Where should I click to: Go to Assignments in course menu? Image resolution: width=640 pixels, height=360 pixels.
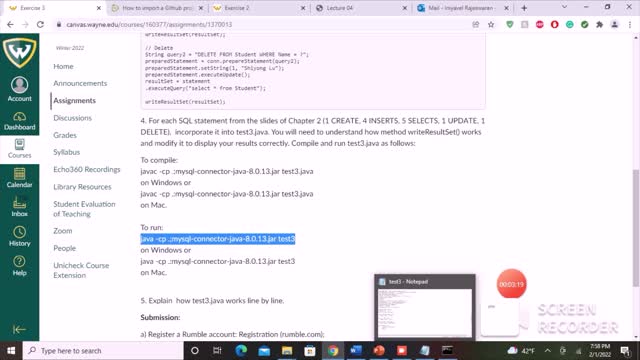pyautogui.click(x=74, y=100)
